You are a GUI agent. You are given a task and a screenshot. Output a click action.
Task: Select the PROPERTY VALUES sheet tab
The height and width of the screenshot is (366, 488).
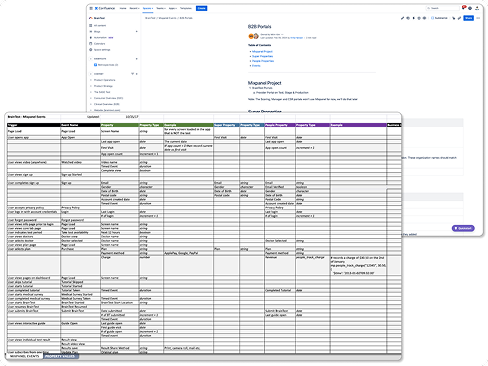60,356
